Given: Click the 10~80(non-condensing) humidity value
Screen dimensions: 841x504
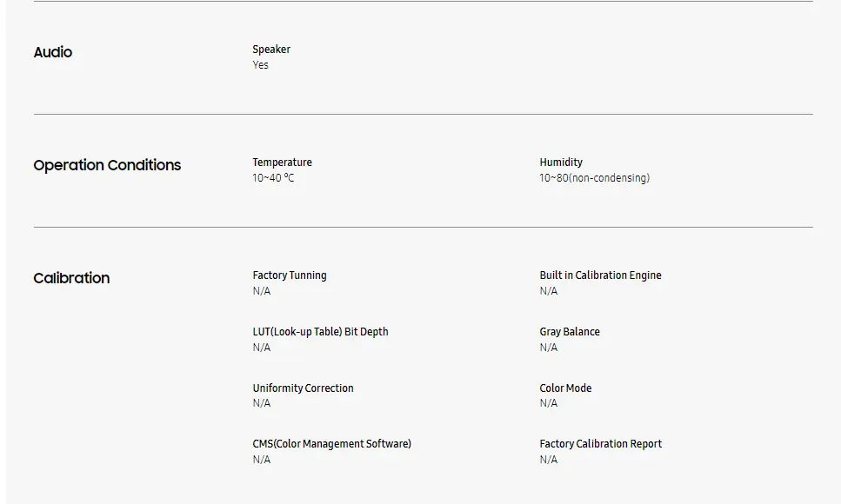Looking at the screenshot, I should point(594,178).
